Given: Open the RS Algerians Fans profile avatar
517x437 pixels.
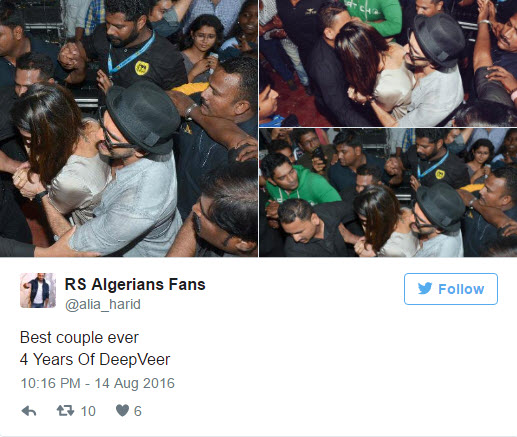Looking at the screenshot, I should (x=38, y=290).
